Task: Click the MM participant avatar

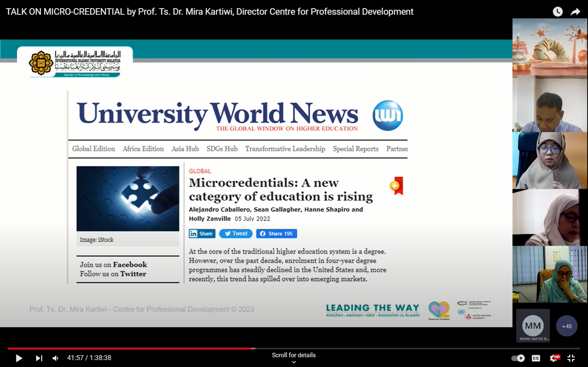Action: (533, 325)
